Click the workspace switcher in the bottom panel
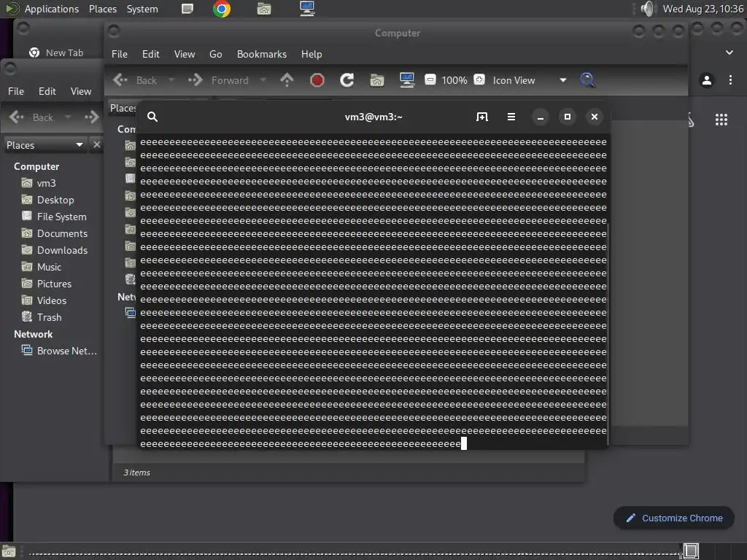Viewport: 747px width, 560px height. 713,551
